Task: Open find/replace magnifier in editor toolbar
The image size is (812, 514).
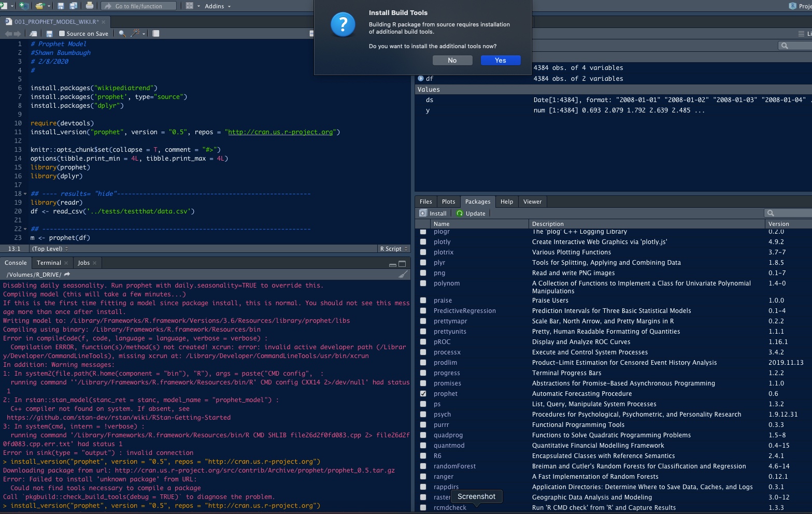Action: tap(122, 33)
